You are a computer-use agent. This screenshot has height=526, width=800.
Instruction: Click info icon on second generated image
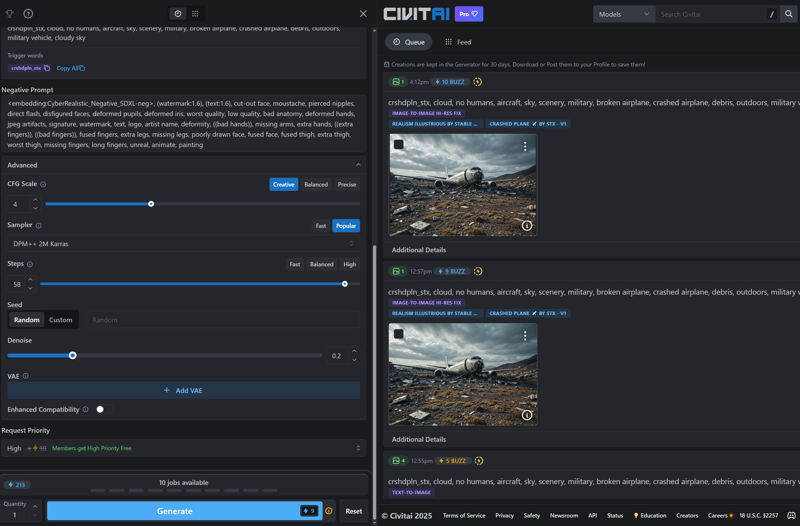pyautogui.click(x=527, y=415)
